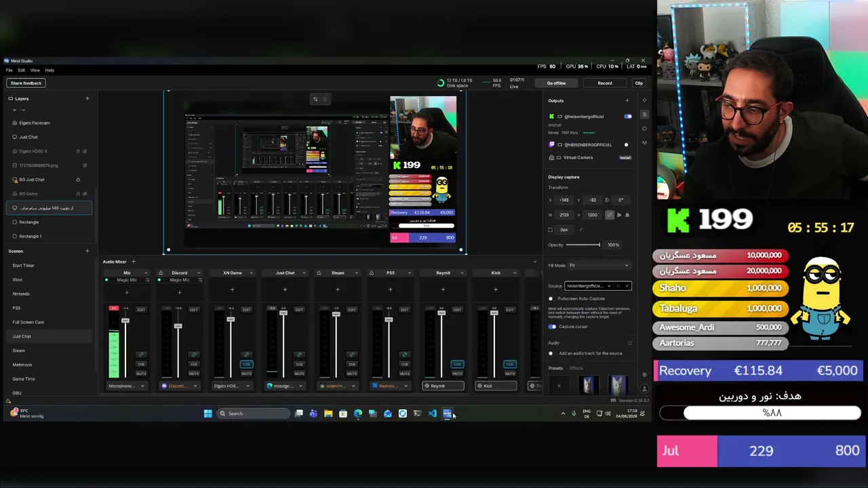This screenshot has width=868, height=488.
Task: Open the Magic Mic settings on Discord channel
Action: pyautogui.click(x=200, y=280)
